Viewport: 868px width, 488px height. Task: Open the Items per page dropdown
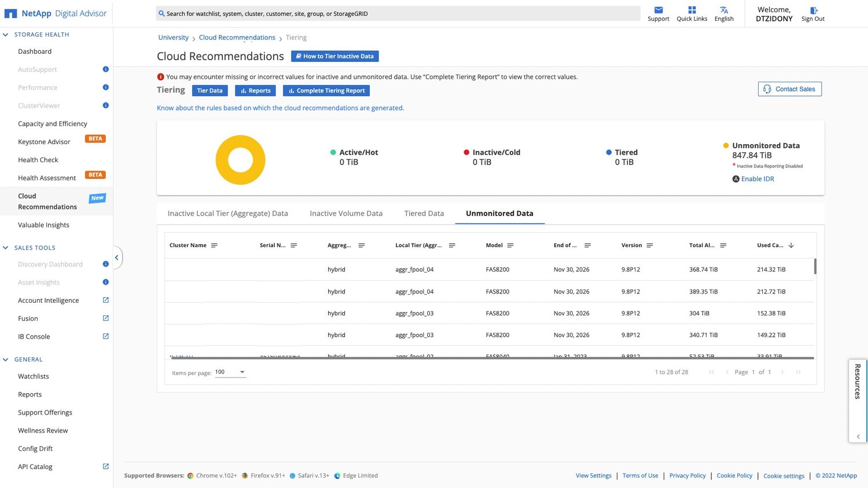230,372
